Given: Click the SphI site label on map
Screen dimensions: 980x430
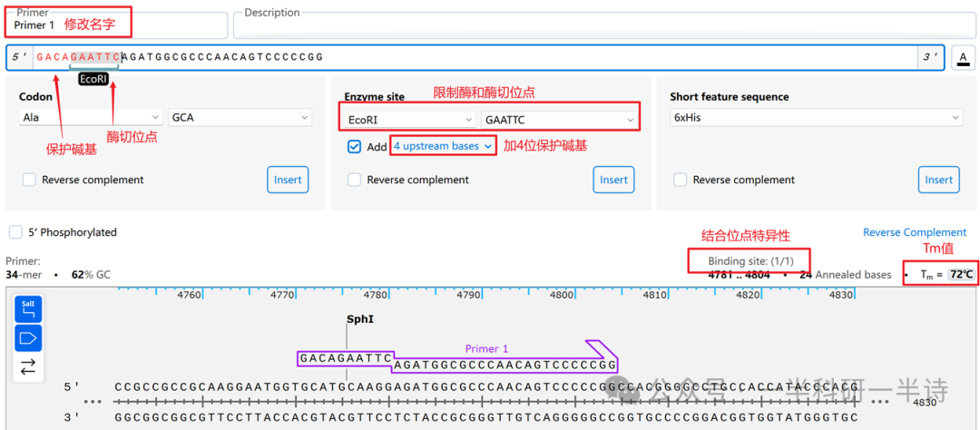Looking at the screenshot, I should pyautogui.click(x=360, y=318).
